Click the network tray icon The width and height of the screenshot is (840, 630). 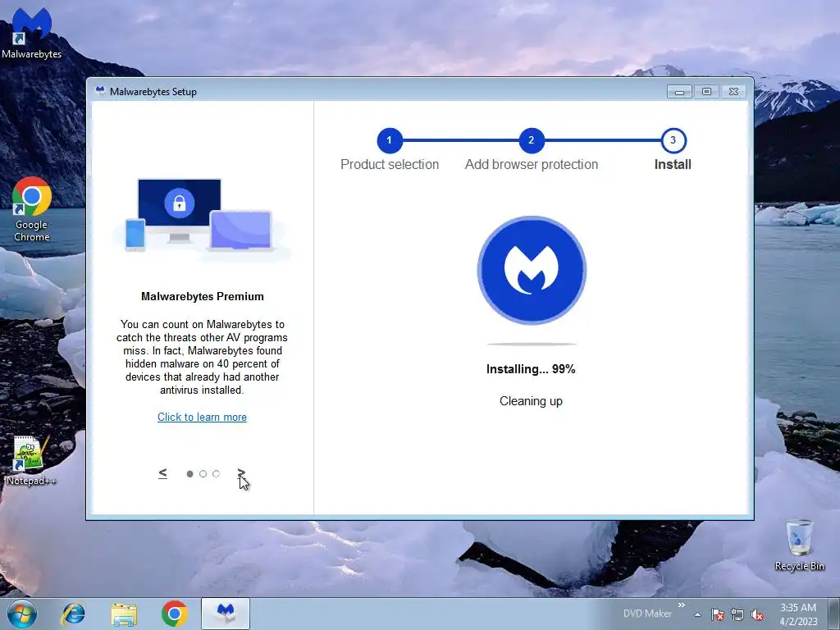pos(737,614)
